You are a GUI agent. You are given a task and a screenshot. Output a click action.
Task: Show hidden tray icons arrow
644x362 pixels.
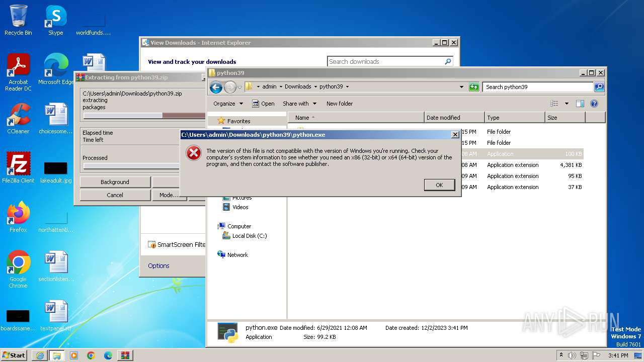561,355
